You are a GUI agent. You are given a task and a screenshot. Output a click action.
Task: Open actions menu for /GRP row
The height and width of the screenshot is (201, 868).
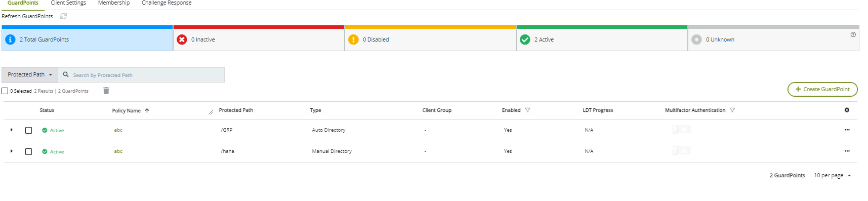point(847,130)
